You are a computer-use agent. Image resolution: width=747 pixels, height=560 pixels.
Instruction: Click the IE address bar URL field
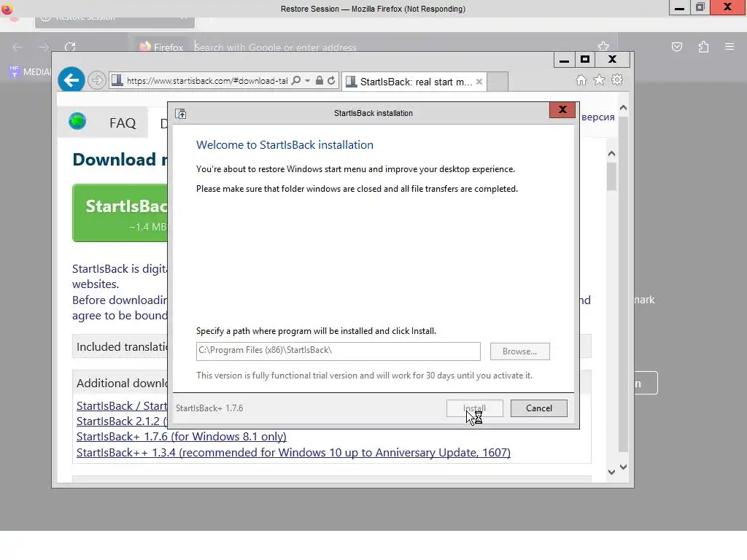point(206,80)
